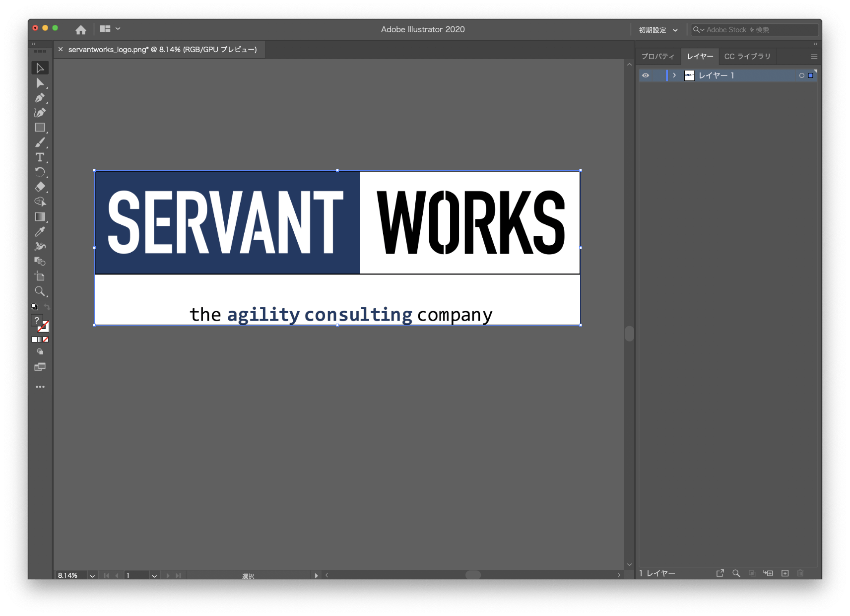Viewport: 850px width, 616px height.
Task: Open Edit Toolbar three-dots menu
Action: click(x=40, y=387)
